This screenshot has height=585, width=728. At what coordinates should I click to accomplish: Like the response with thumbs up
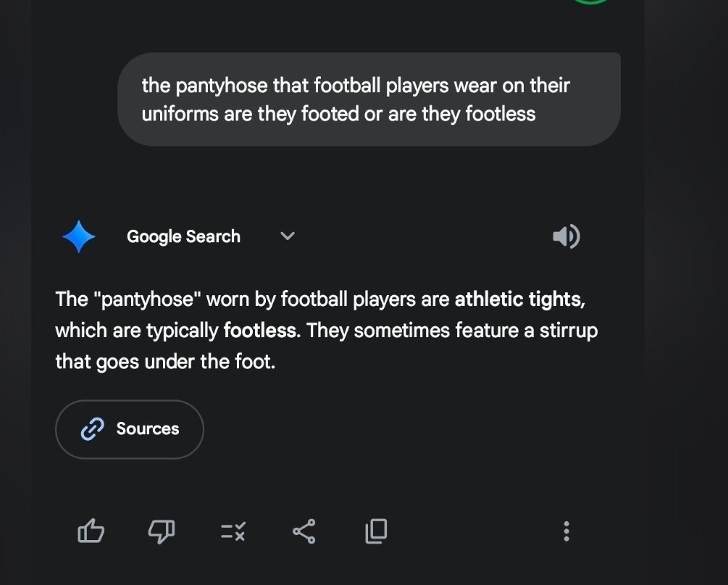pyautogui.click(x=91, y=532)
